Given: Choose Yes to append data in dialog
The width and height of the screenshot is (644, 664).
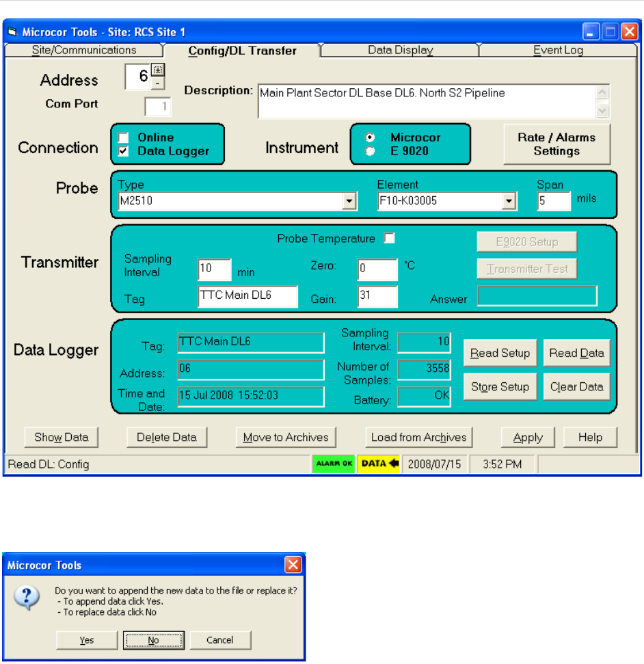Looking at the screenshot, I should pos(87,640).
